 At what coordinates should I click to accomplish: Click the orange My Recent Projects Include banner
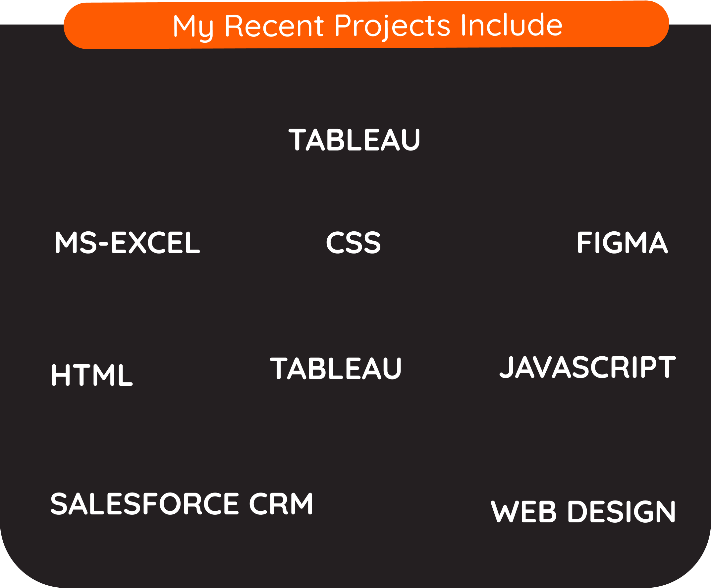366,25
